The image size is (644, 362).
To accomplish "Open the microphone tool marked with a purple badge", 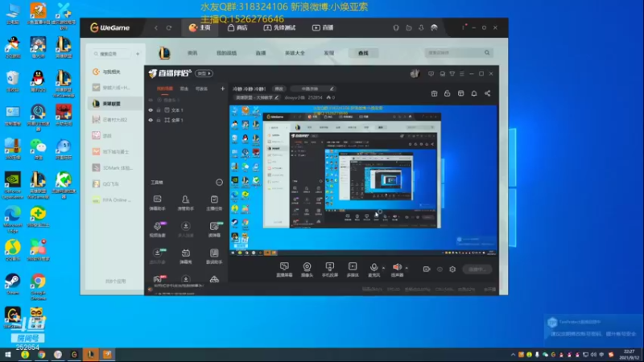I will click(157, 229).
